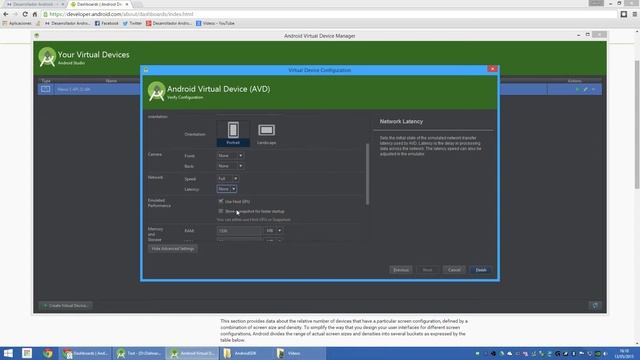Open the actions arrow in Nexus device row
This screenshot has height=360, width=640.
pyautogui.click(x=593, y=89)
